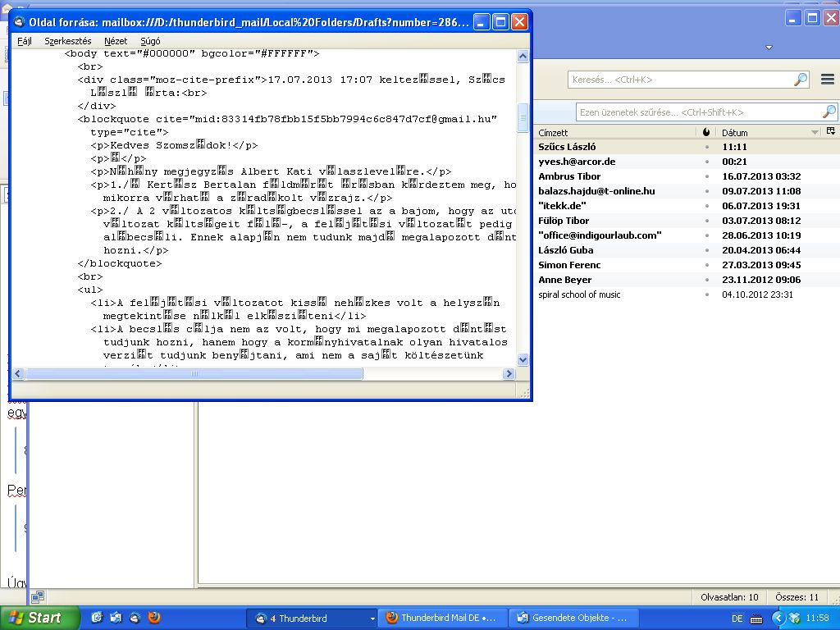Click the Windows Start button
The width and height of the screenshot is (840, 630).
(x=39, y=618)
